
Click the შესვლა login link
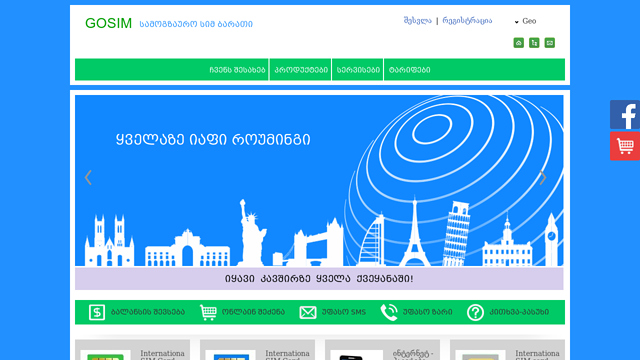click(x=418, y=21)
